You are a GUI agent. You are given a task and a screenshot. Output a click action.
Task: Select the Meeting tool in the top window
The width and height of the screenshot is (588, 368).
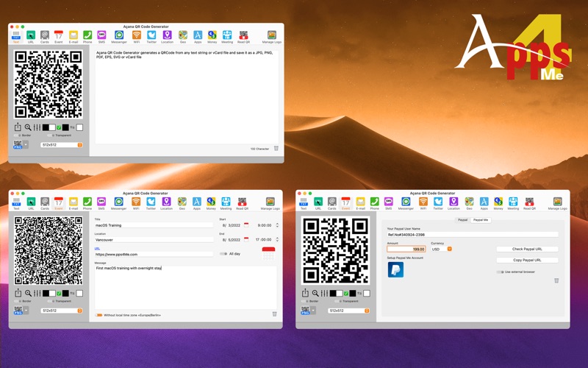pyautogui.click(x=227, y=36)
